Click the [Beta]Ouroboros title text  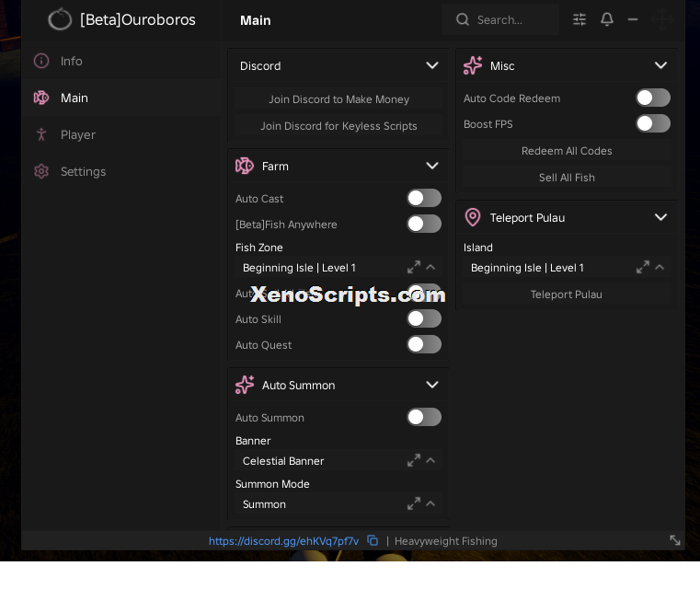tap(137, 19)
